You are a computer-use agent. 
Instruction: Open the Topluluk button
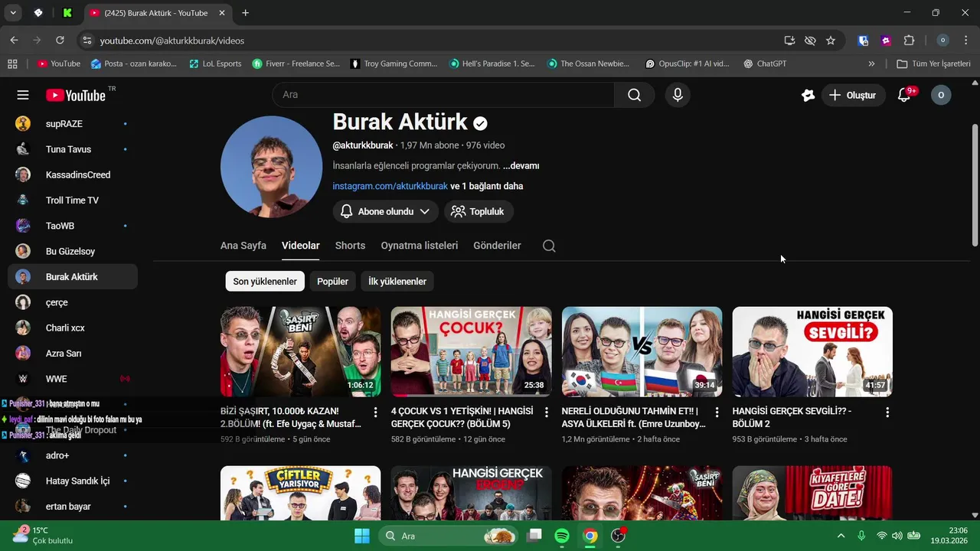tap(479, 211)
